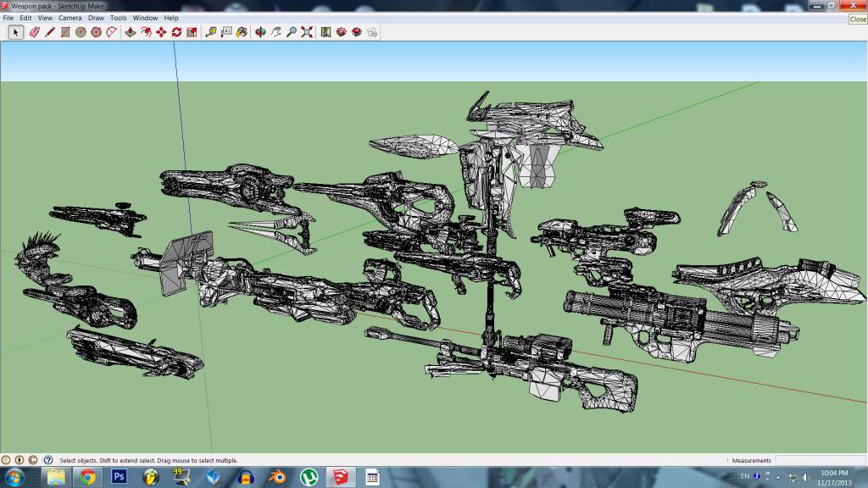
Task: Pick the Tape Measure tool
Action: click(211, 33)
